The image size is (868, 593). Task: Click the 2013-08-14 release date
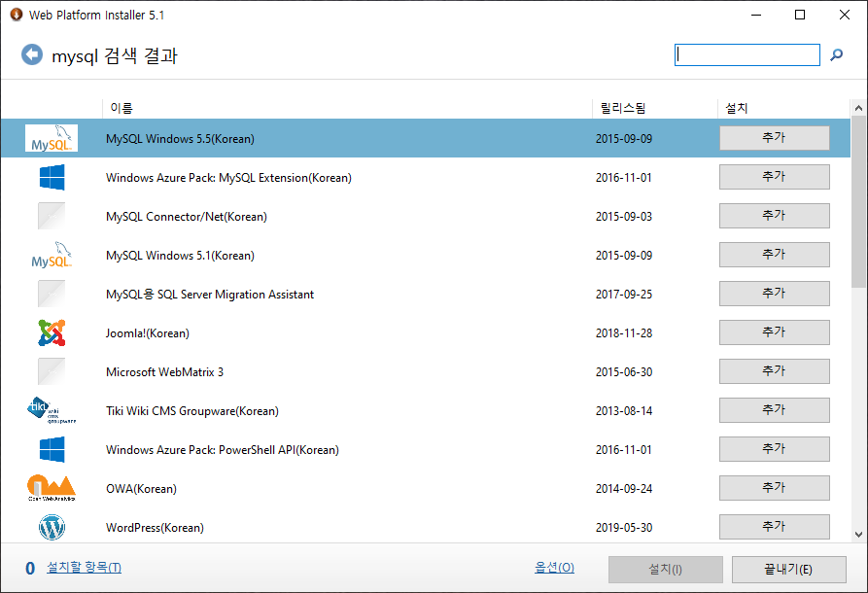click(624, 411)
